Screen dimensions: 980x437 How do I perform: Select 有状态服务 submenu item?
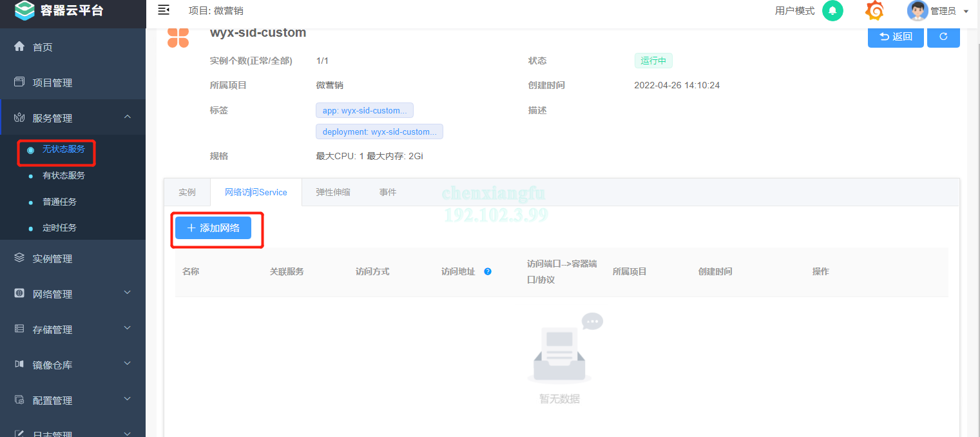64,175
